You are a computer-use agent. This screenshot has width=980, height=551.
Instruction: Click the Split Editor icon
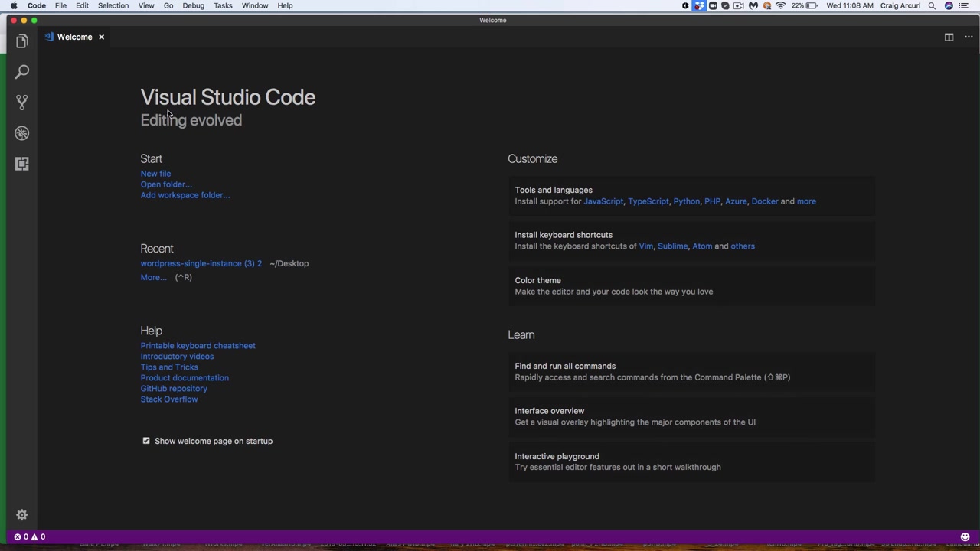pyautogui.click(x=949, y=37)
